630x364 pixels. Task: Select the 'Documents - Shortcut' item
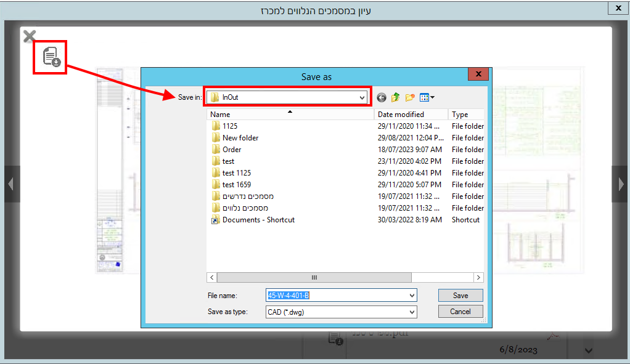tap(258, 220)
